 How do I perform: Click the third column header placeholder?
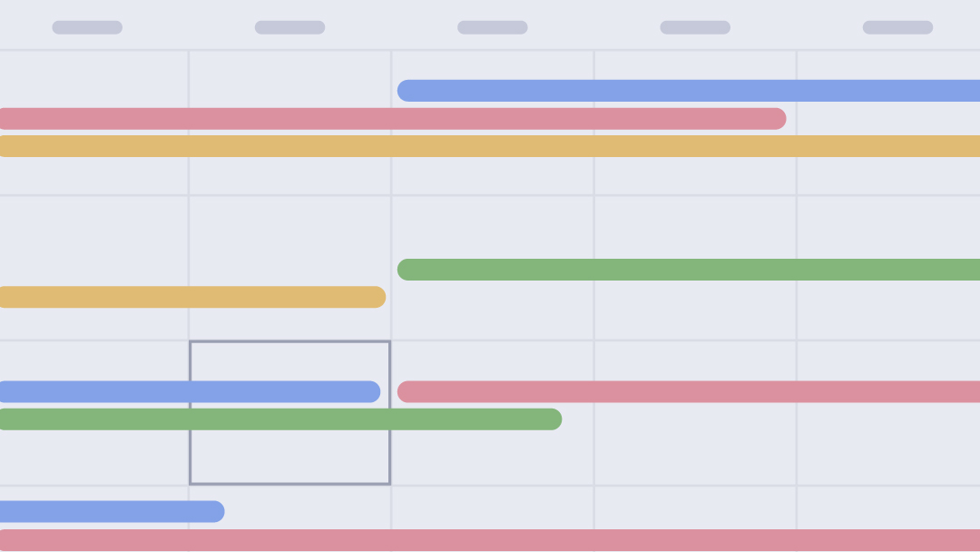(x=493, y=27)
